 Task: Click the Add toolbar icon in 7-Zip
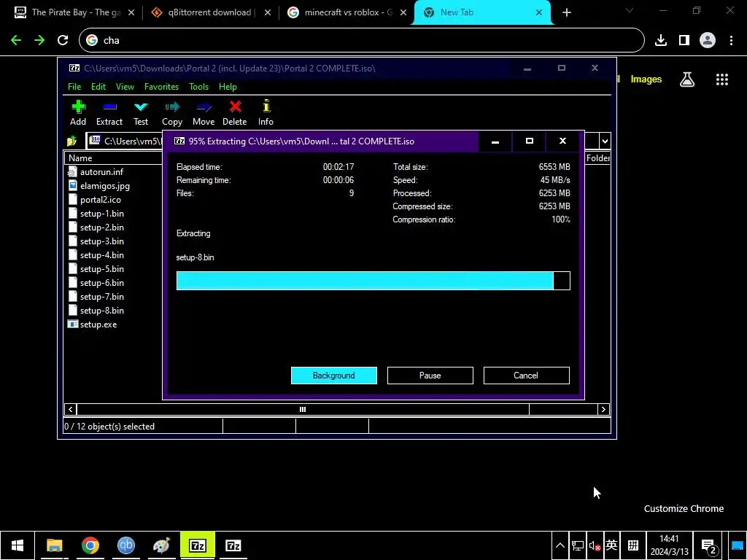[78, 113]
